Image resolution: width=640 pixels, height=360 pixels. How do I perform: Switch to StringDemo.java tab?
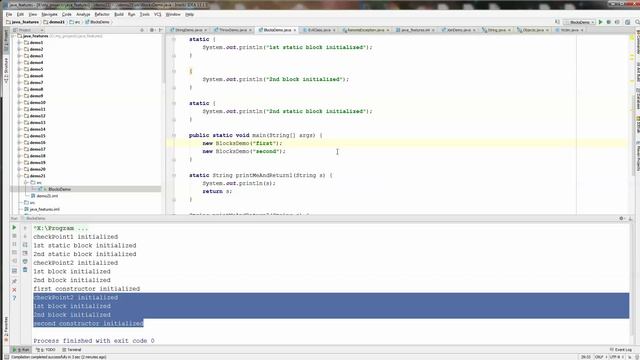pyautogui.click(x=189, y=30)
